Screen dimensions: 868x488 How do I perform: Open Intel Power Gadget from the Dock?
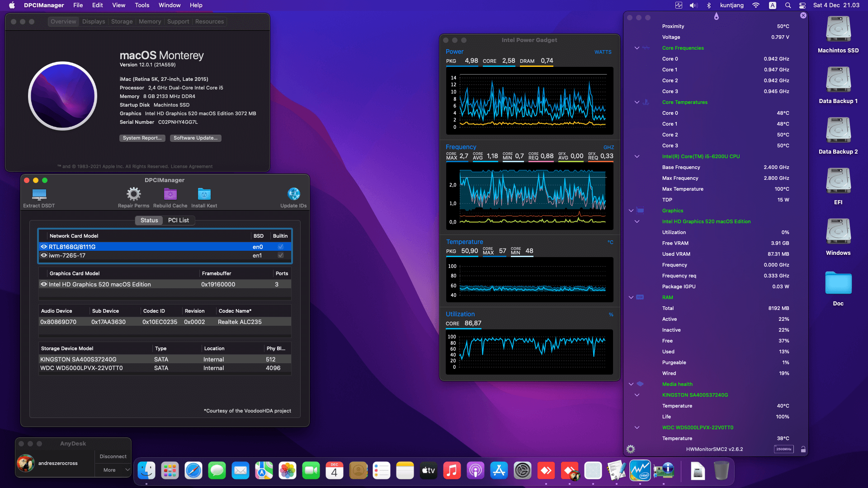click(x=640, y=471)
